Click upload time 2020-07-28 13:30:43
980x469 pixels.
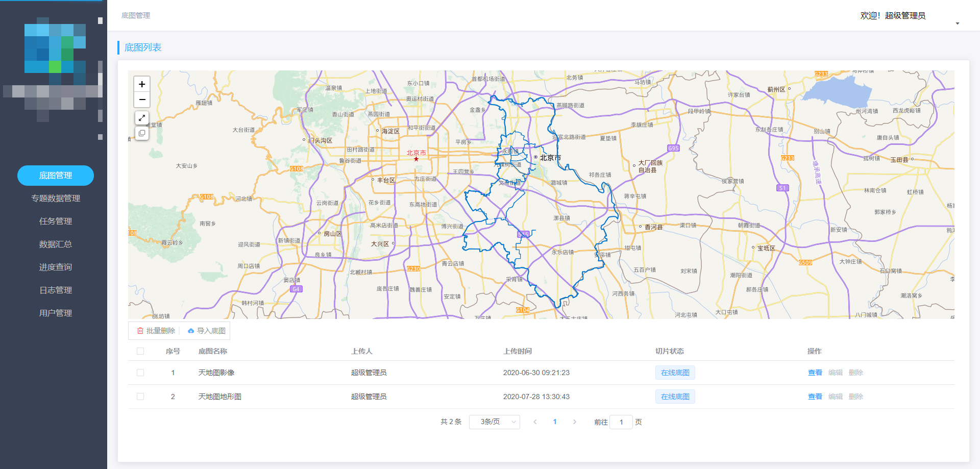536,397
